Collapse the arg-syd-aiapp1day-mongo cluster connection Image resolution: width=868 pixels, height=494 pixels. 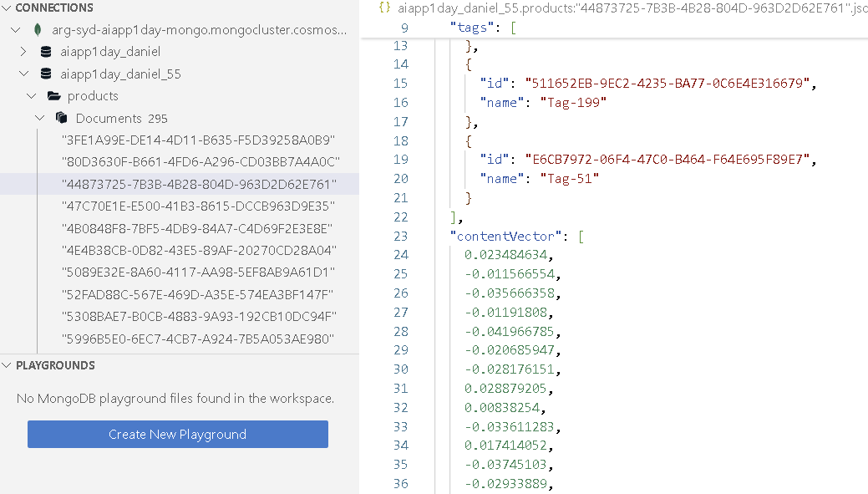[17, 30]
